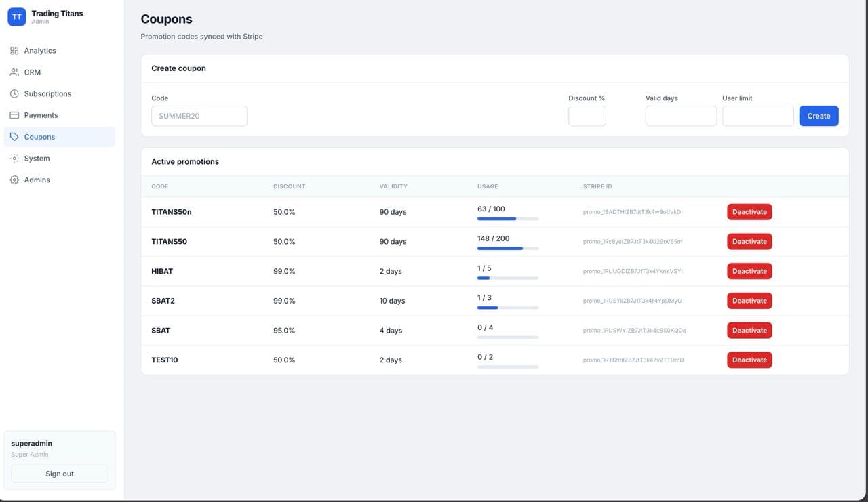Deactivate the TITANS50n promotion
This screenshot has height=502, width=868.
[x=749, y=212]
